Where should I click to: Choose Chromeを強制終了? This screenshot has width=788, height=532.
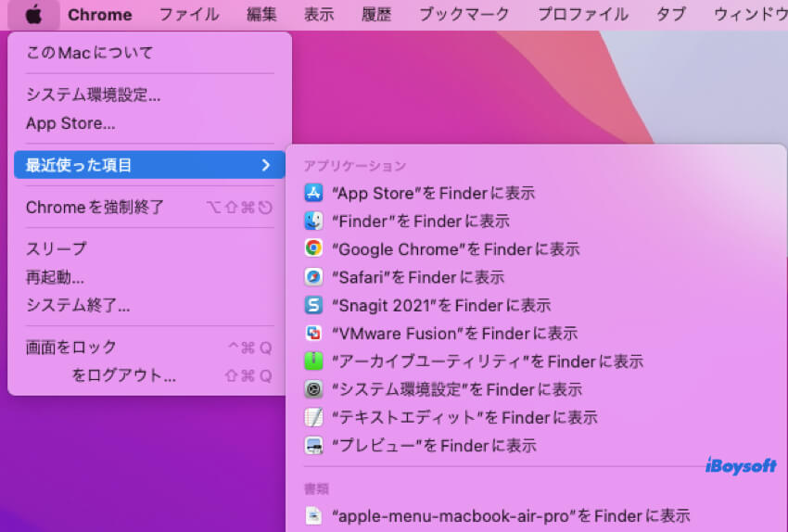click(149, 207)
